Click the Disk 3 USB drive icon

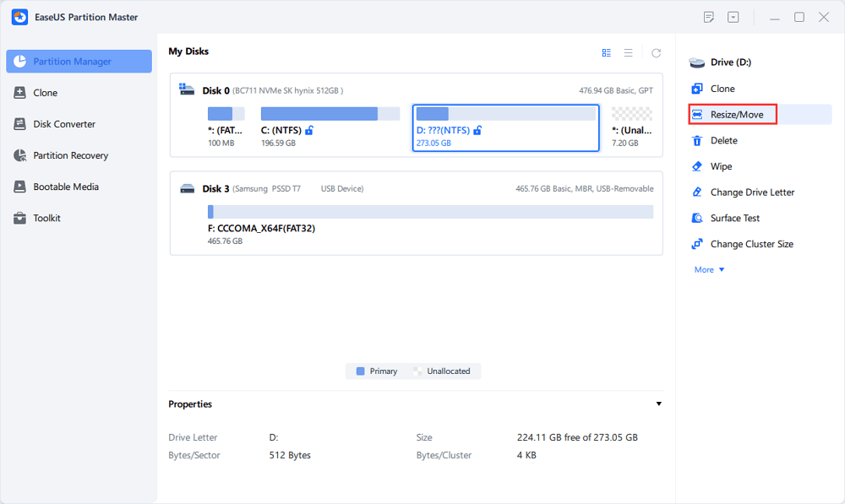187,188
